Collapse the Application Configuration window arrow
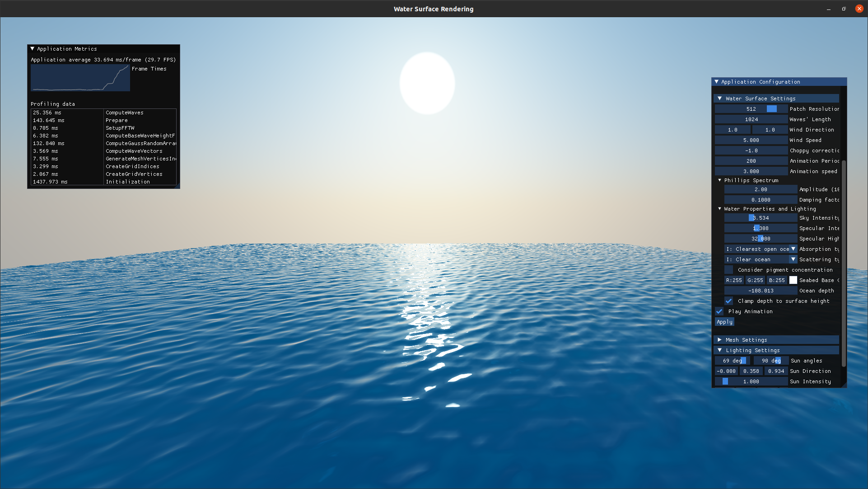This screenshot has height=489, width=868. tap(717, 82)
